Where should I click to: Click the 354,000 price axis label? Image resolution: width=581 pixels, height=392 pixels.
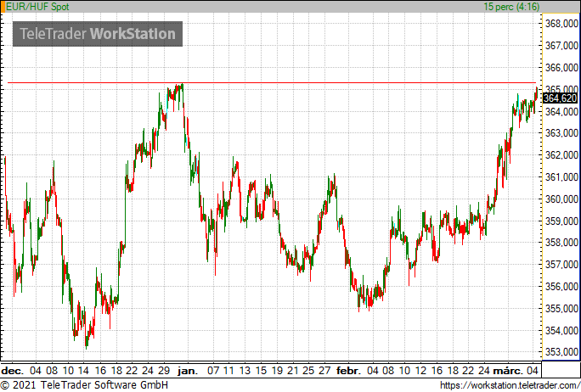(x=561, y=330)
